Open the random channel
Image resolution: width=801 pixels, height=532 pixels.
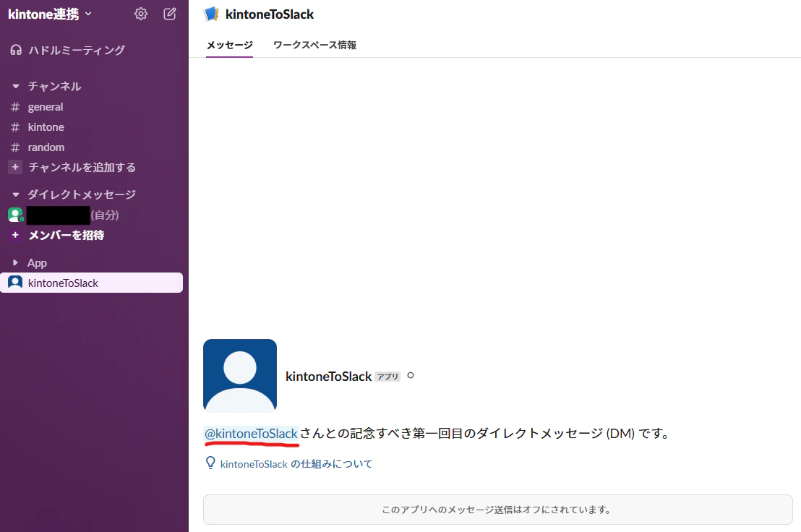click(46, 147)
